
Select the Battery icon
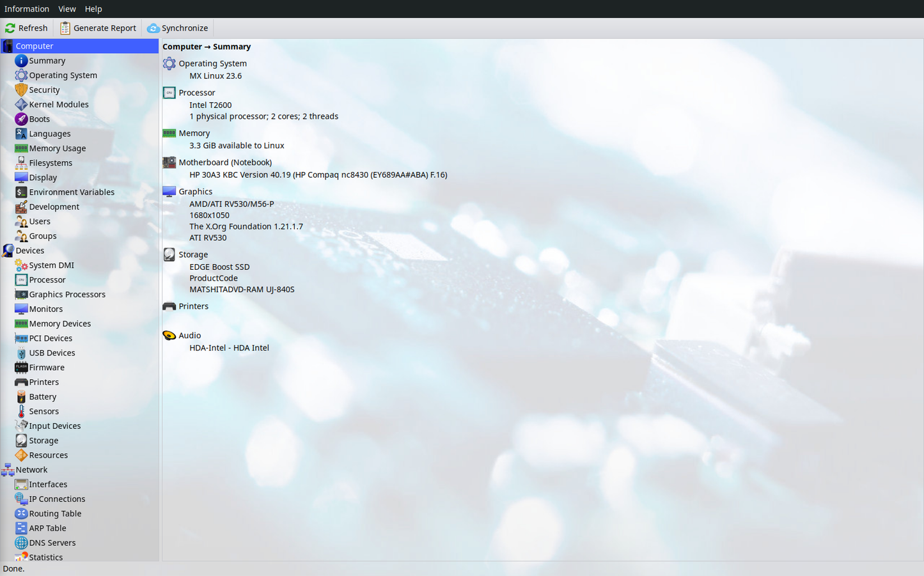(x=21, y=397)
